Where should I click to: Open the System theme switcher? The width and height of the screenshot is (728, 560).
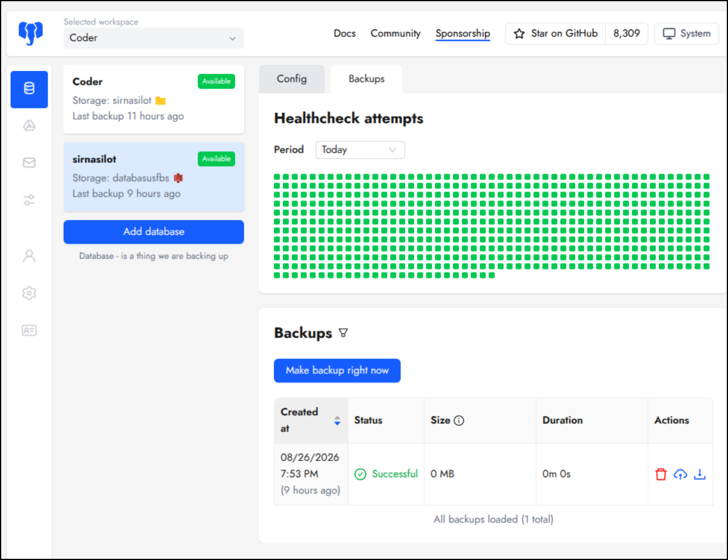tap(686, 33)
